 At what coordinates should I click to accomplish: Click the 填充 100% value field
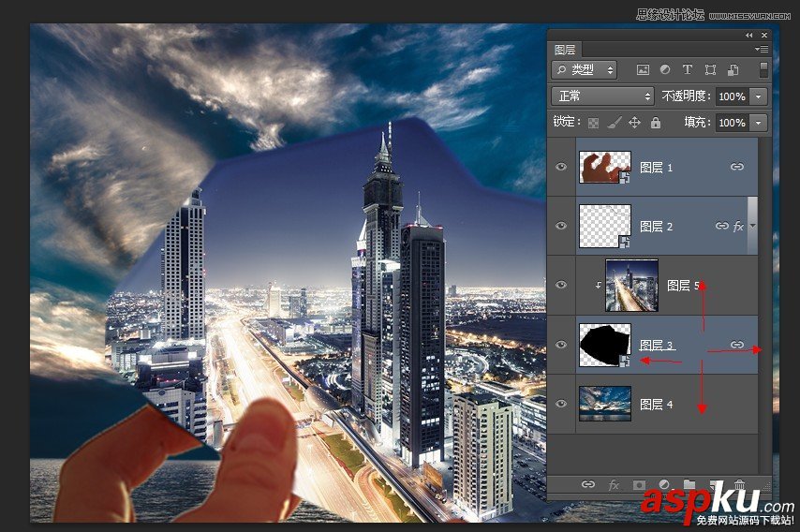733,123
